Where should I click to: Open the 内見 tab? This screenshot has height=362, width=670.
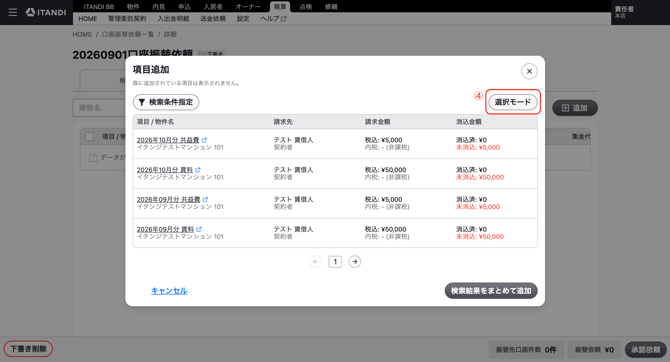click(159, 6)
